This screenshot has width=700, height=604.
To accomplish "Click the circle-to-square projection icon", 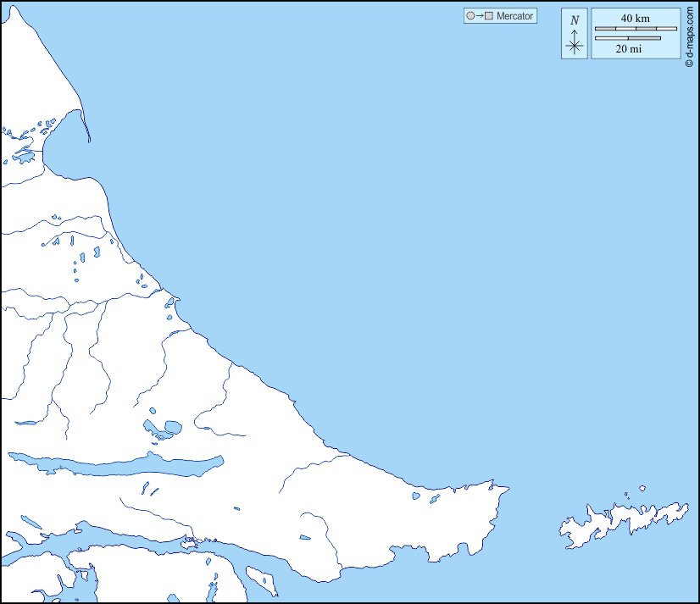I will [x=480, y=16].
